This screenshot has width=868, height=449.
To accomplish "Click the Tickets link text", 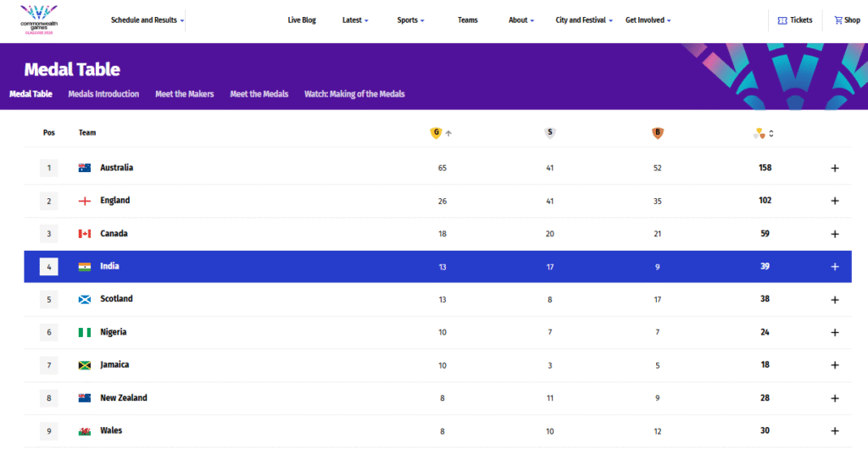I will tap(801, 19).
